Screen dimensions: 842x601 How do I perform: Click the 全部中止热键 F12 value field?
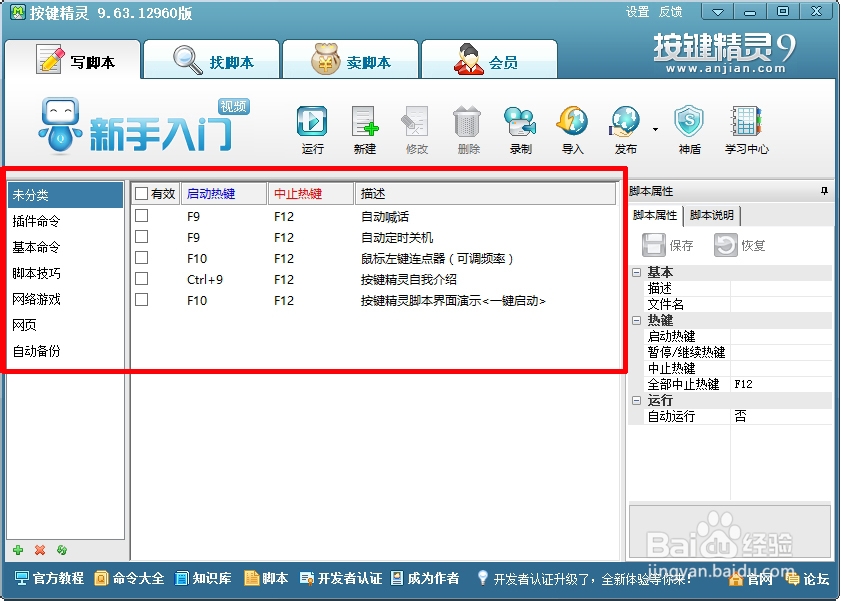(x=781, y=384)
